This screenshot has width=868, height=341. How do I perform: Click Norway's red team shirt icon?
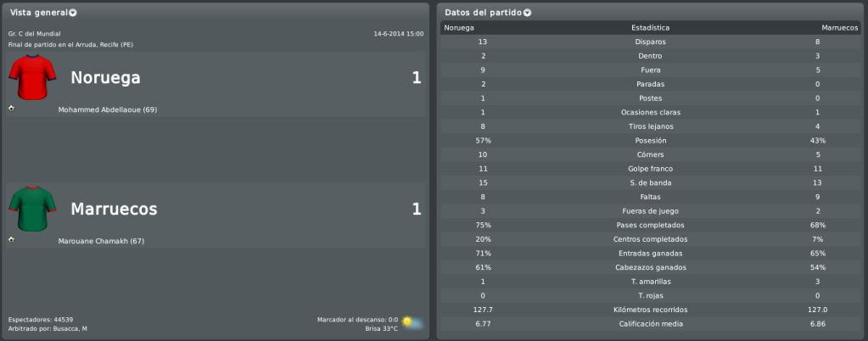coord(32,76)
